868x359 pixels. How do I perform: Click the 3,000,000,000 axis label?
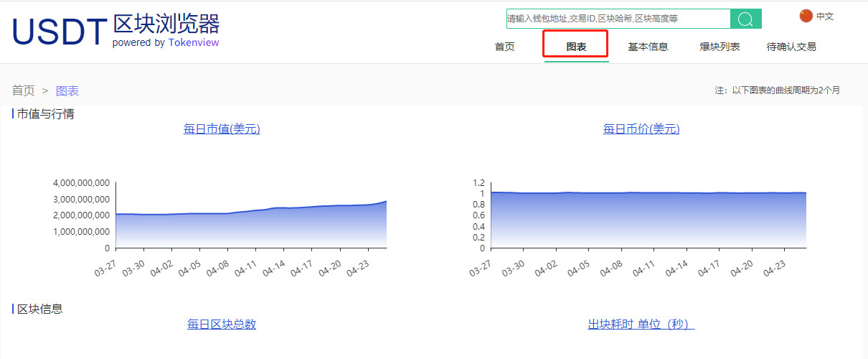81,199
